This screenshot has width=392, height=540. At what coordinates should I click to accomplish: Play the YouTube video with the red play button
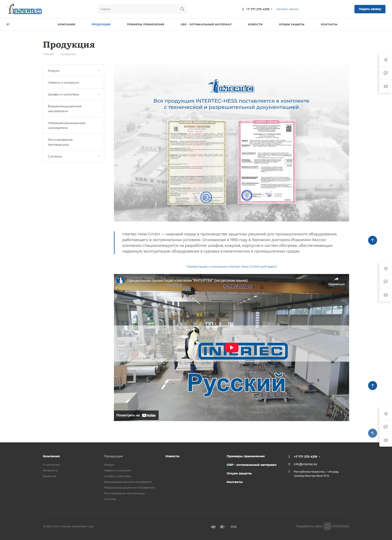coord(232,347)
